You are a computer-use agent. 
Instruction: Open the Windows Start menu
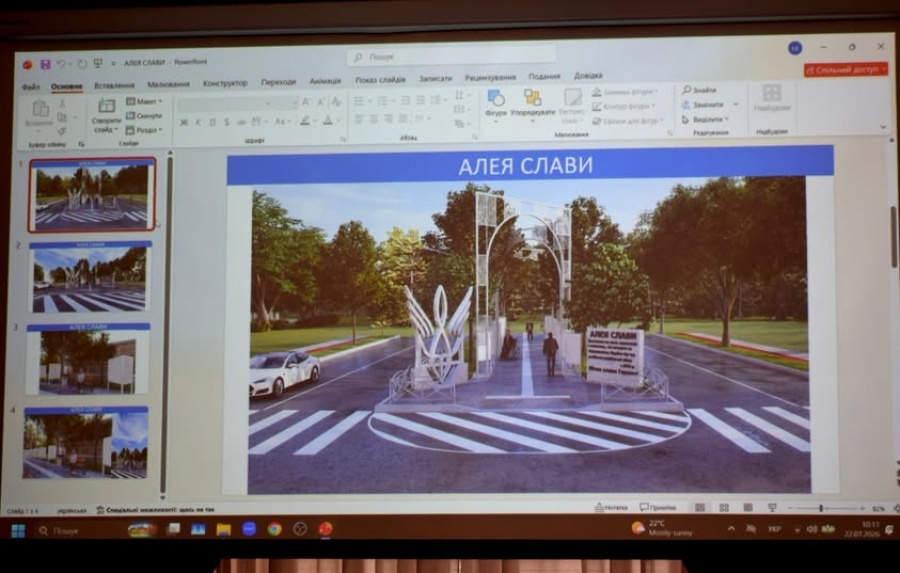tap(18, 530)
